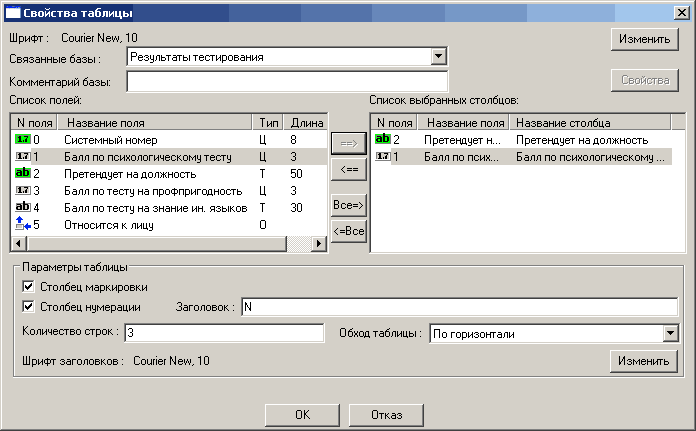Screen dimensions: 696x431
Task: Click the top Изменить font button
Action: tap(645, 39)
